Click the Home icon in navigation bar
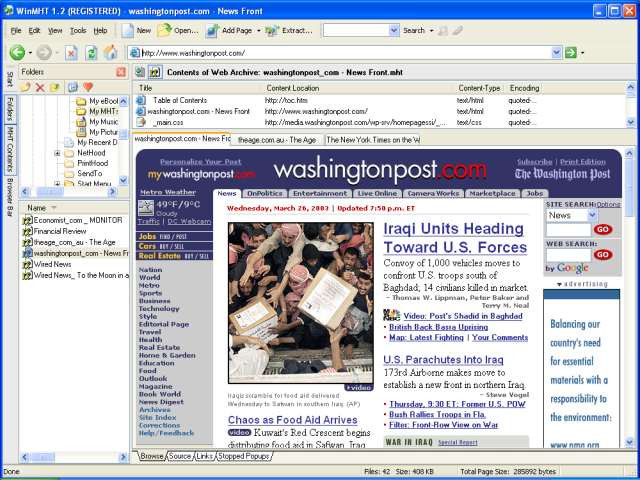This screenshot has width=640, height=480. tap(110, 52)
